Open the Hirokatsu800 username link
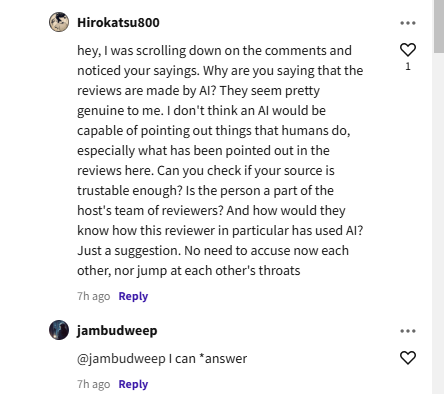This screenshot has width=444, height=394. coord(118,23)
